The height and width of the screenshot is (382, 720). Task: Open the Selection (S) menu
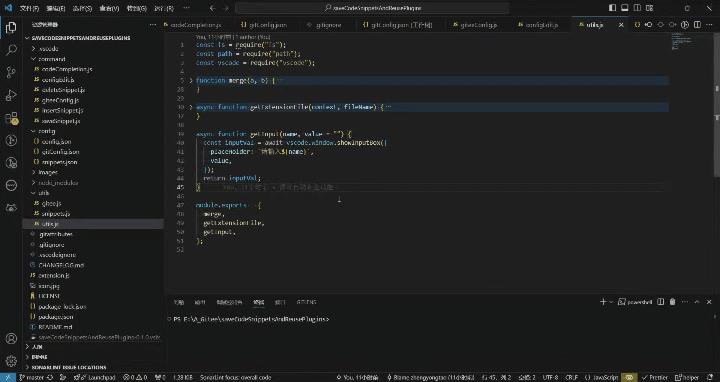click(x=83, y=8)
